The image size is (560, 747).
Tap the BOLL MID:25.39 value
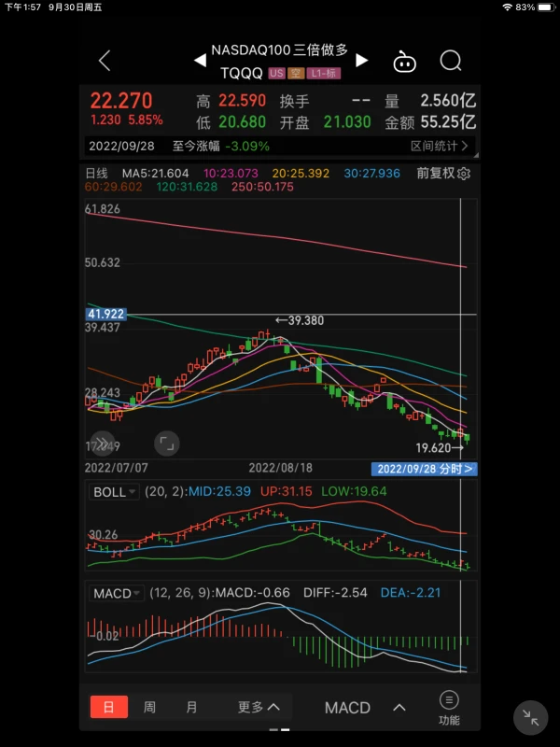(219, 492)
